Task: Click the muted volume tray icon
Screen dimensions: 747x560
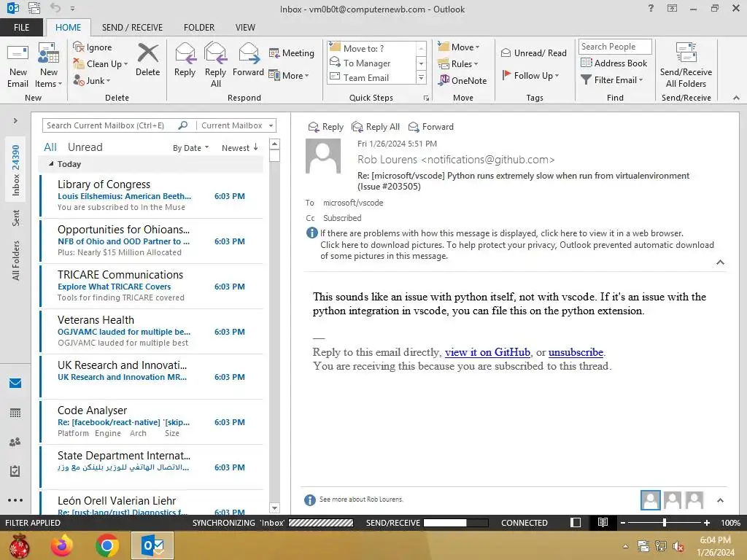Action: [678, 546]
